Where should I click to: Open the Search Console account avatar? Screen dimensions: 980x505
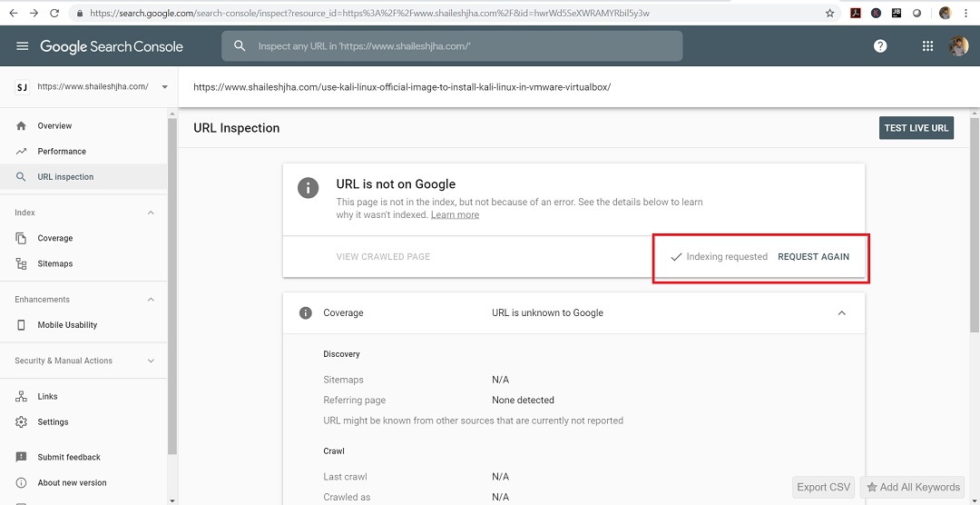tap(958, 45)
